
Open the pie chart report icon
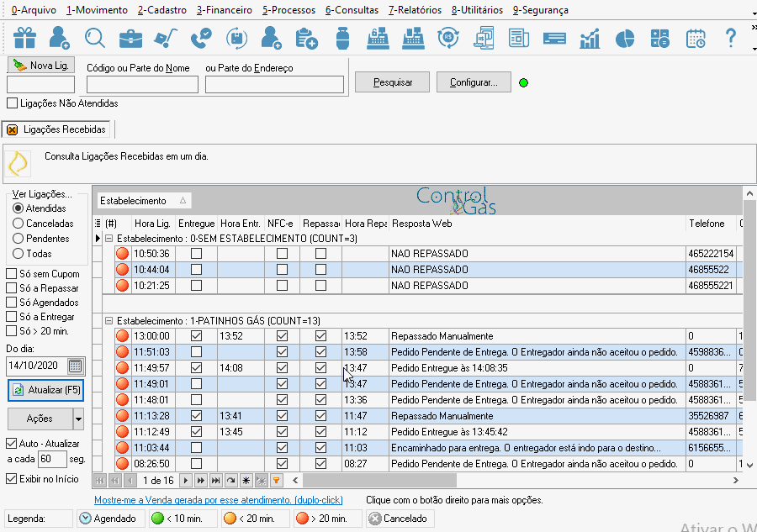pyautogui.click(x=625, y=39)
